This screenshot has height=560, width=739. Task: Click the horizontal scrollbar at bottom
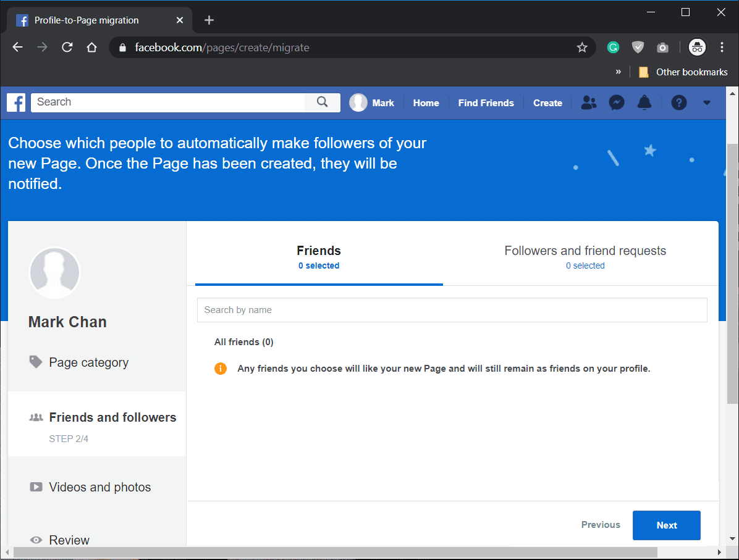334,551
